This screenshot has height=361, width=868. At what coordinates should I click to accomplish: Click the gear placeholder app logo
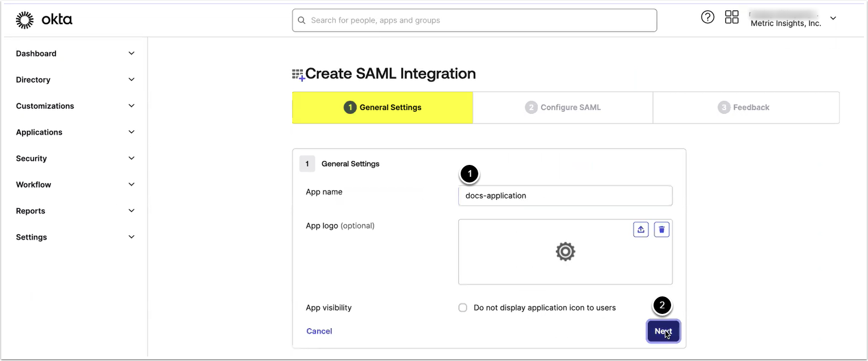(x=565, y=252)
